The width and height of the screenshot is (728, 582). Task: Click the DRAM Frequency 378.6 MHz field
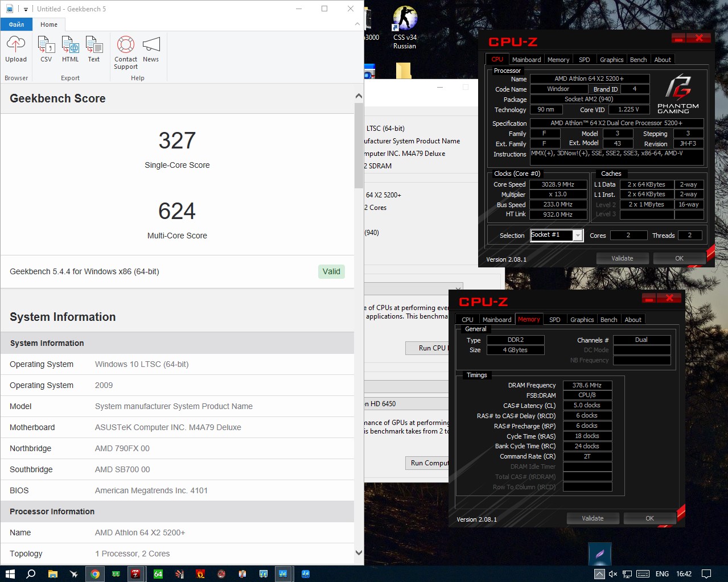pyautogui.click(x=587, y=385)
